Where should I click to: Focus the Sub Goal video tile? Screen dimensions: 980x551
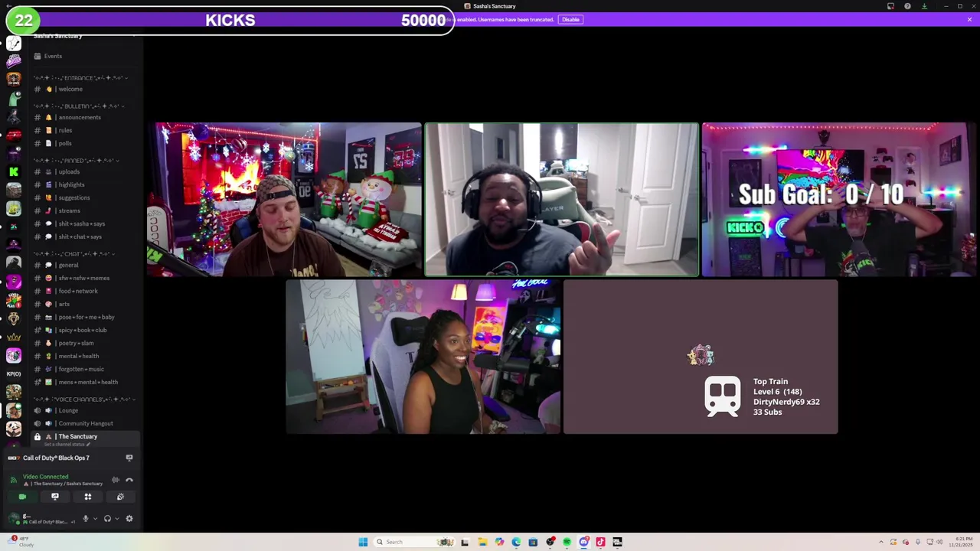[838, 199]
